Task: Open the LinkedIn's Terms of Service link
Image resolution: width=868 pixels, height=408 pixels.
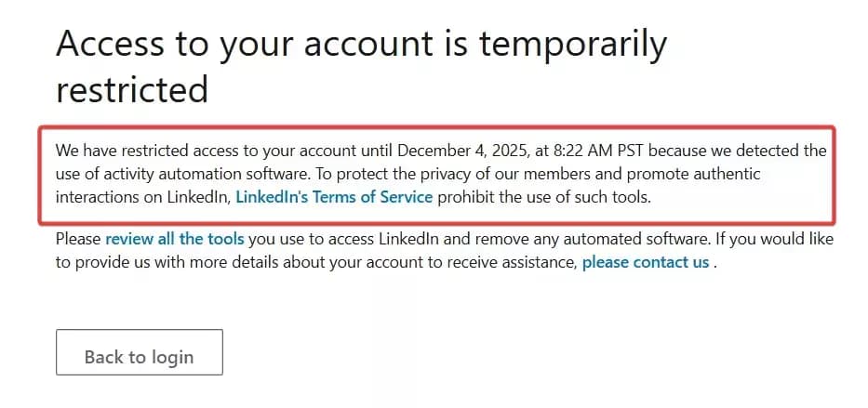Action: pos(334,196)
